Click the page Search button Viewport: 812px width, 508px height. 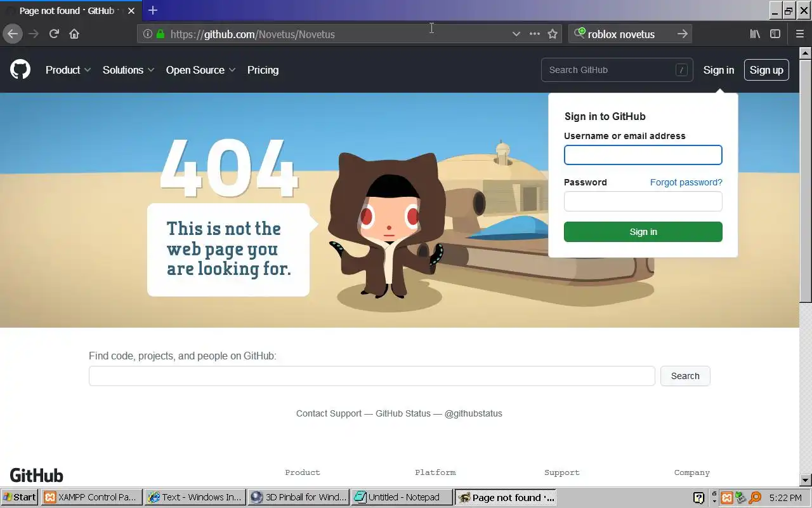[x=685, y=376]
